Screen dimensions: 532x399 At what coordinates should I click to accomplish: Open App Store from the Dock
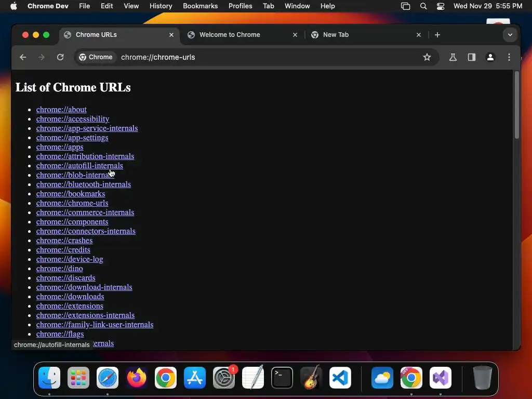[x=195, y=378]
